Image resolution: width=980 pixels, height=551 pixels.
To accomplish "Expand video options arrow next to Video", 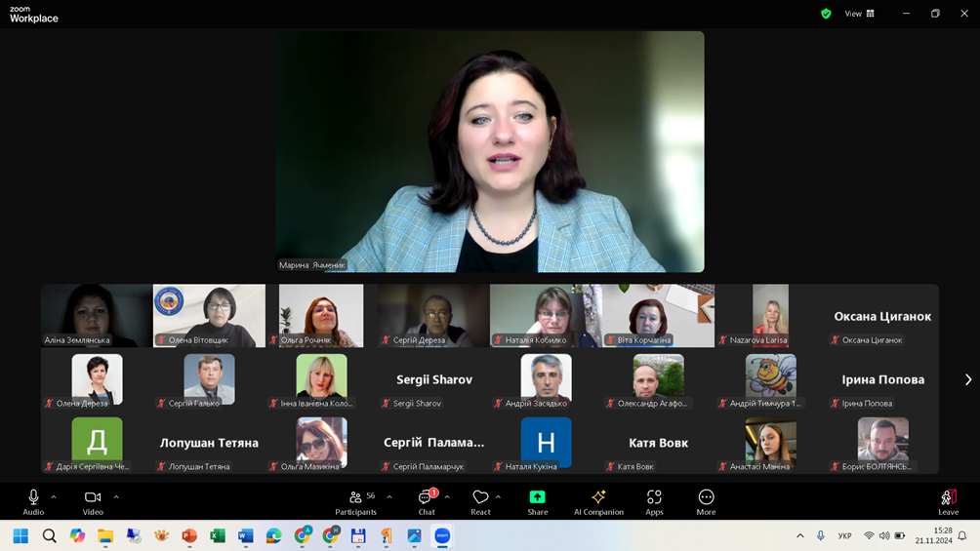I will [x=116, y=497].
